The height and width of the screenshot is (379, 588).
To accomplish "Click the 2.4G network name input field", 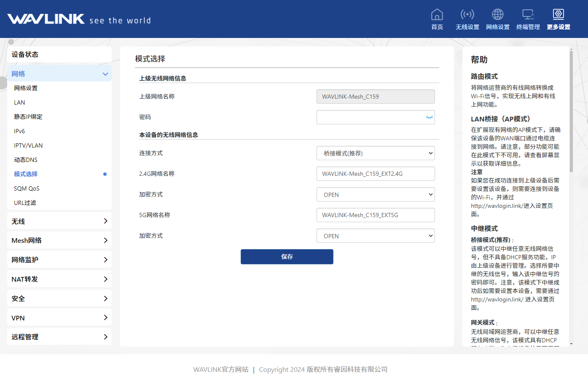I will point(375,174).
